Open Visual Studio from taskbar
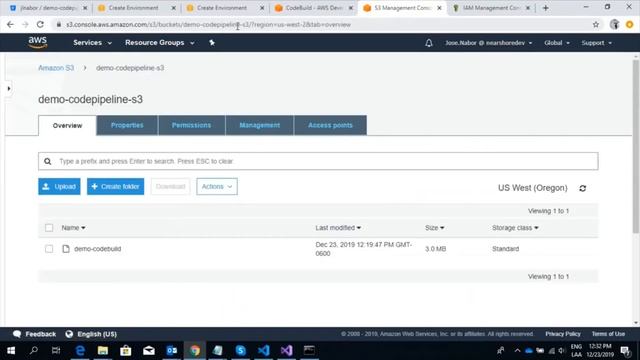The height and width of the screenshot is (360, 640). tap(287, 351)
